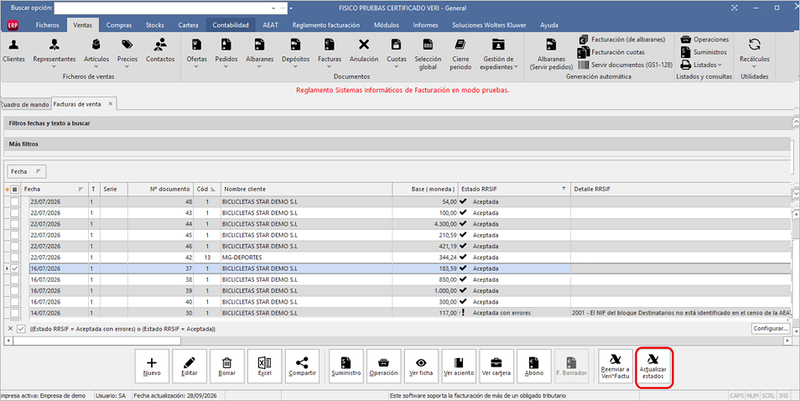The height and width of the screenshot is (401, 800).
Task: Tick checkbox for MG-DEPORTES row
Action: [14, 258]
